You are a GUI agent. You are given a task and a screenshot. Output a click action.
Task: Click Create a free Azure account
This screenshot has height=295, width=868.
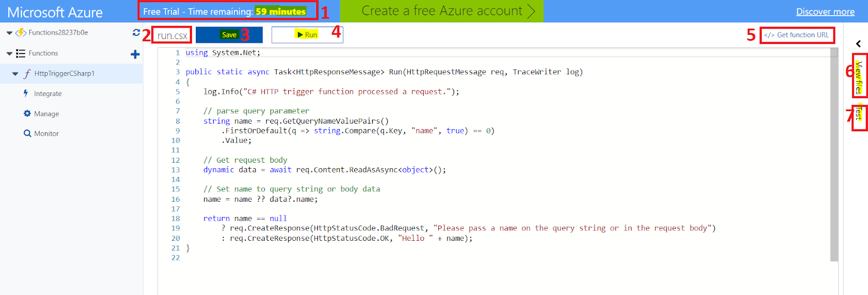tap(442, 11)
